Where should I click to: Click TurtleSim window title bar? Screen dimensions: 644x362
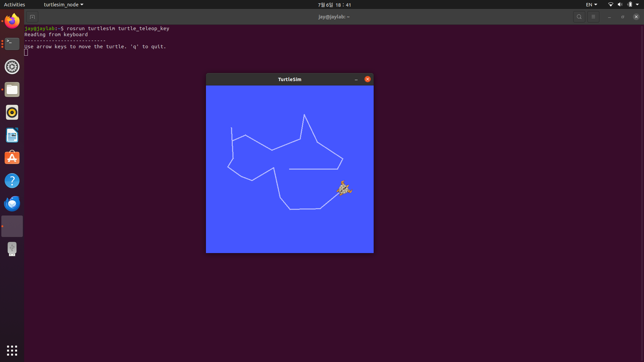290,79
